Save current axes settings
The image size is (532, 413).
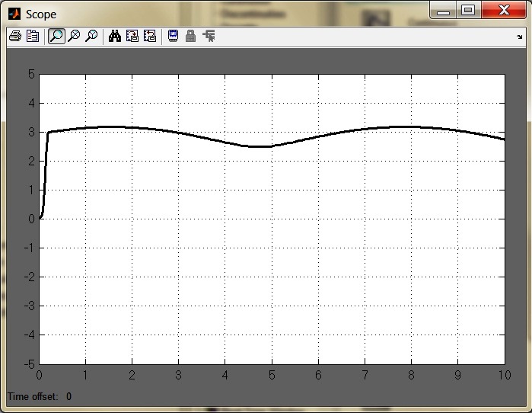coord(132,36)
